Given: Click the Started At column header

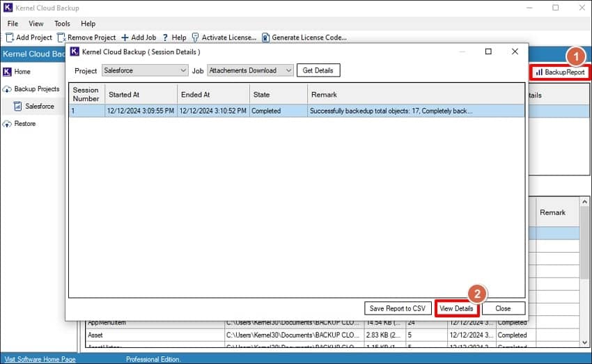Looking at the screenshot, I should (141, 94).
